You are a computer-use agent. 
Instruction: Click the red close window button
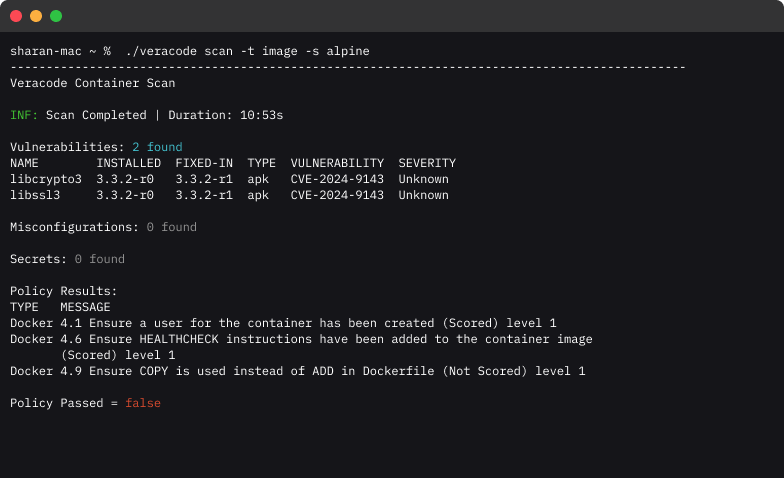pyautogui.click(x=16, y=16)
